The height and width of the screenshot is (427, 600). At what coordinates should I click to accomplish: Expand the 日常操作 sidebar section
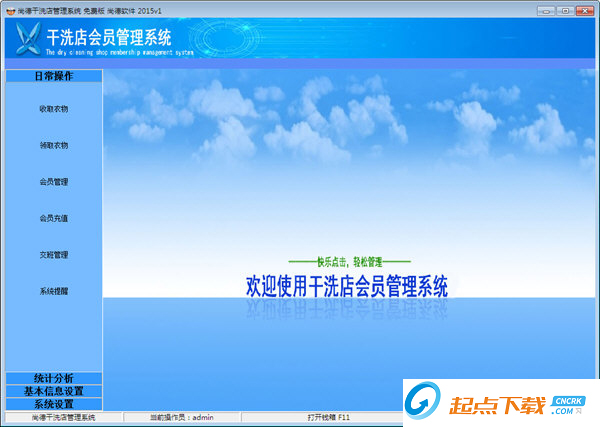coord(54,76)
